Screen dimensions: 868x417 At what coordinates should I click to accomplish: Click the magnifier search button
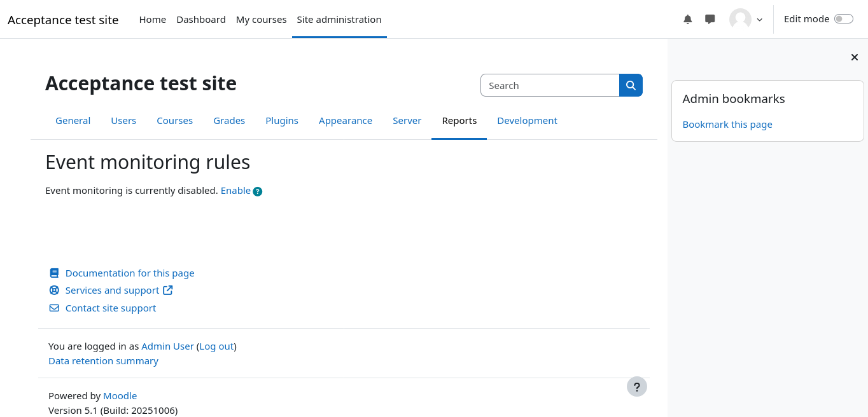point(631,85)
